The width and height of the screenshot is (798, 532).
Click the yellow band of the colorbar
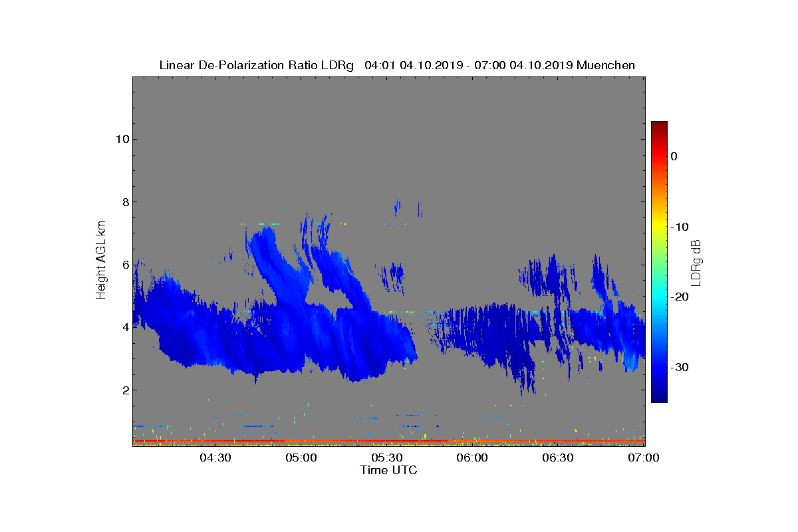(659, 227)
